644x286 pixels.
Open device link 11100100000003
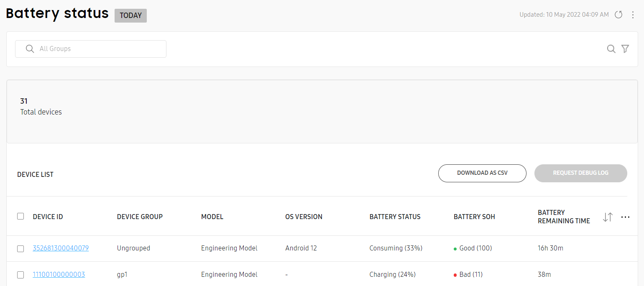[59, 274]
